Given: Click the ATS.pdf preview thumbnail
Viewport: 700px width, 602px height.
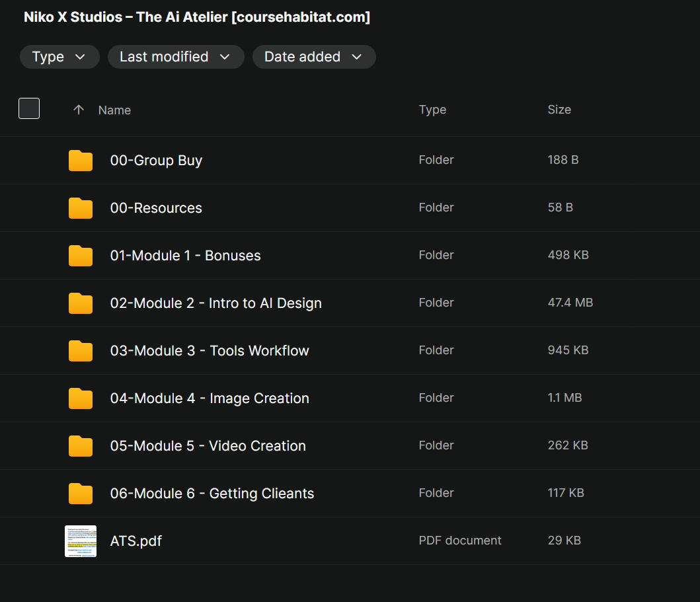Looking at the screenshot, I should [x=81, y=541].
